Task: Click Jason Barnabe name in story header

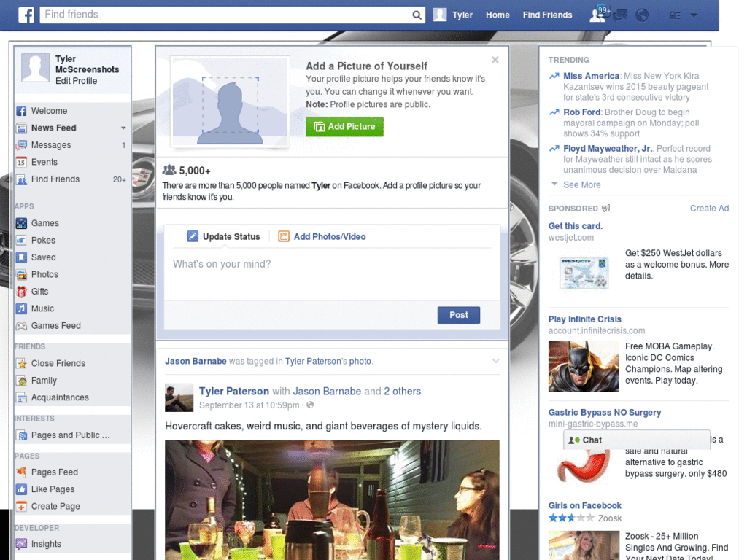Action: click(196, 362)
